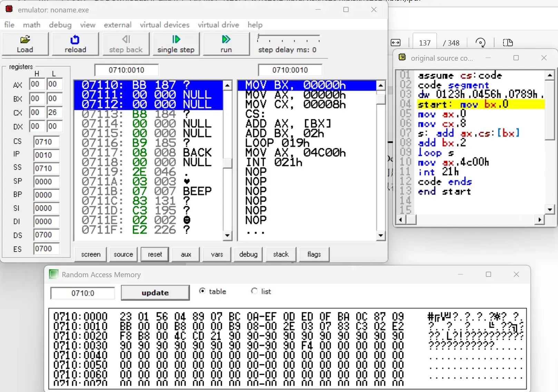This screenshot has width=558, height=392.
Task: Click the fit width icon in PDF viewer
Action: (395, 43)
